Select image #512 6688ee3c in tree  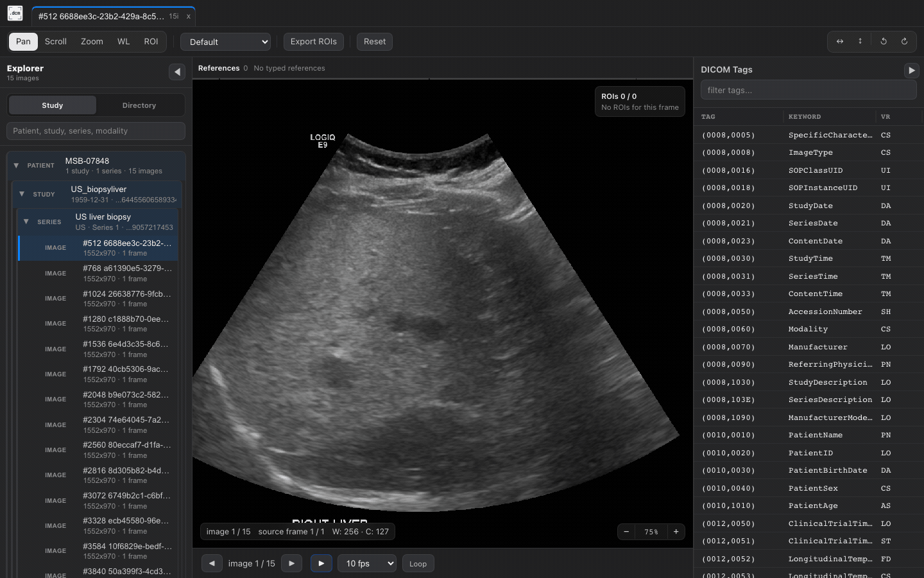98,248
